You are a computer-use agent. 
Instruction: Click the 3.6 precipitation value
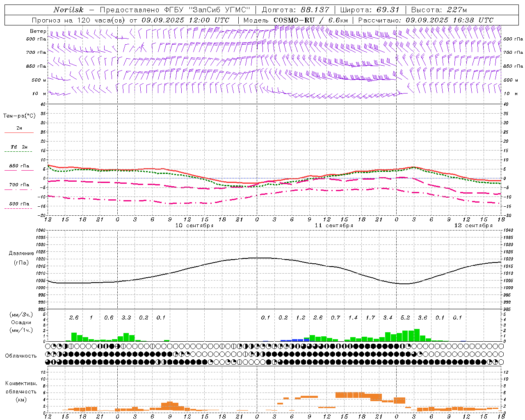click(422, 318)
